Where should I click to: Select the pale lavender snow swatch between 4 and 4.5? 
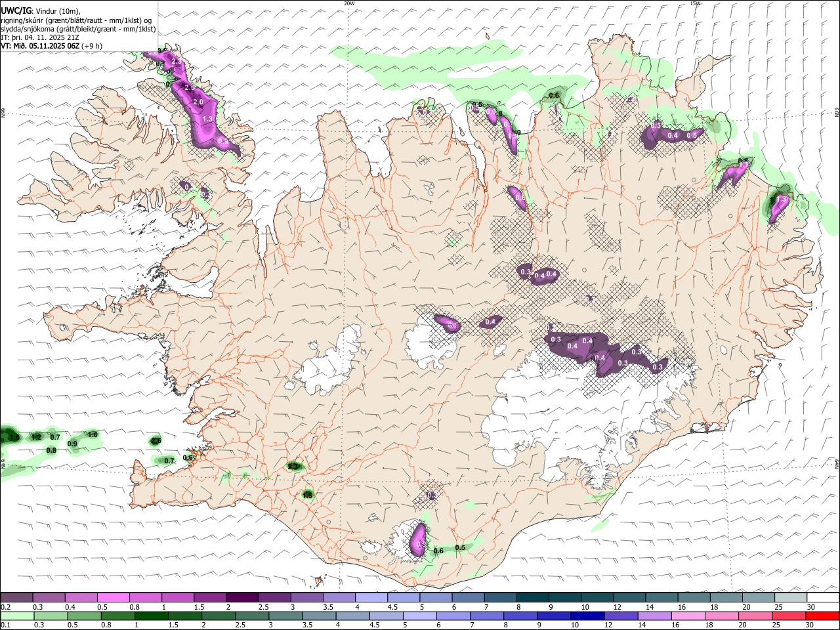(x=371, y=598)
